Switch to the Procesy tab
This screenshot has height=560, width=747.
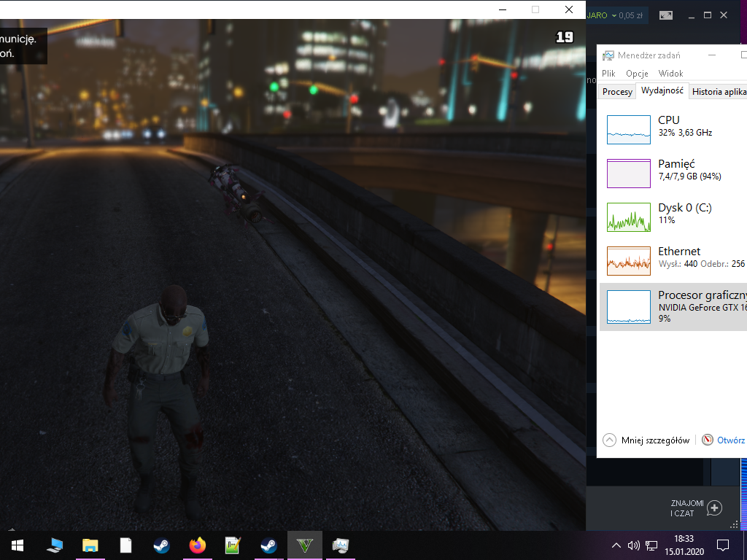pos(617,91)
